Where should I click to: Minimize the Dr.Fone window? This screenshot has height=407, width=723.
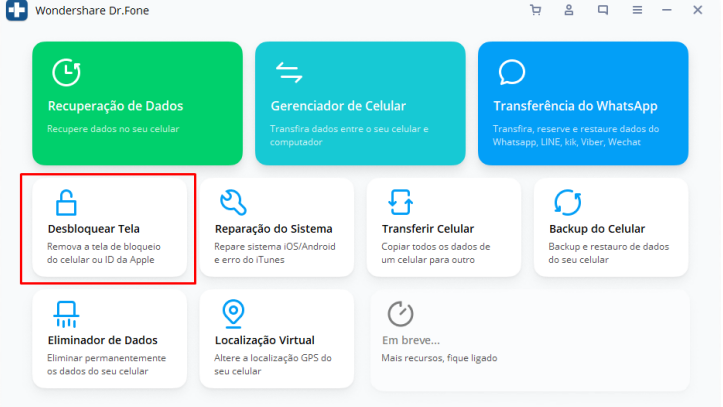667,10
